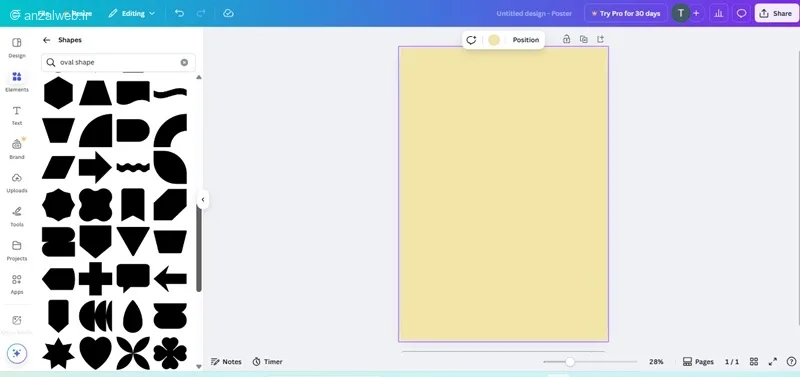
Task: Click the scroll down arrow in shapes panel
Action: 199,367
